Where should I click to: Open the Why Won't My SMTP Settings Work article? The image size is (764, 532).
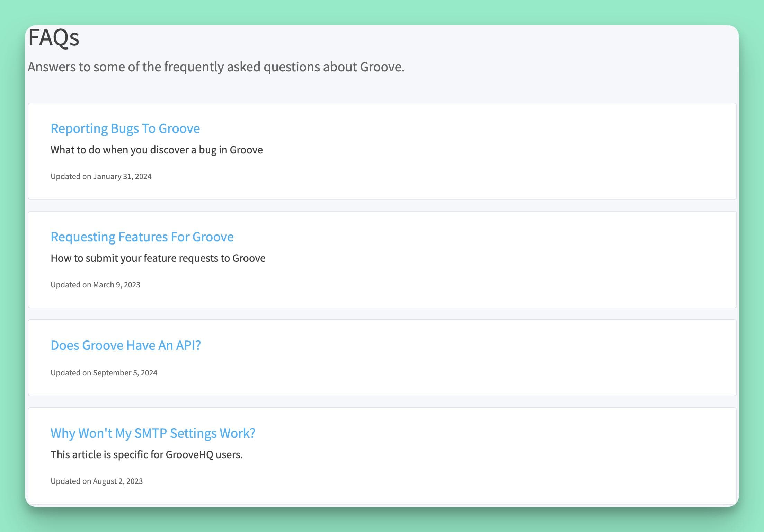pos(153,433)
